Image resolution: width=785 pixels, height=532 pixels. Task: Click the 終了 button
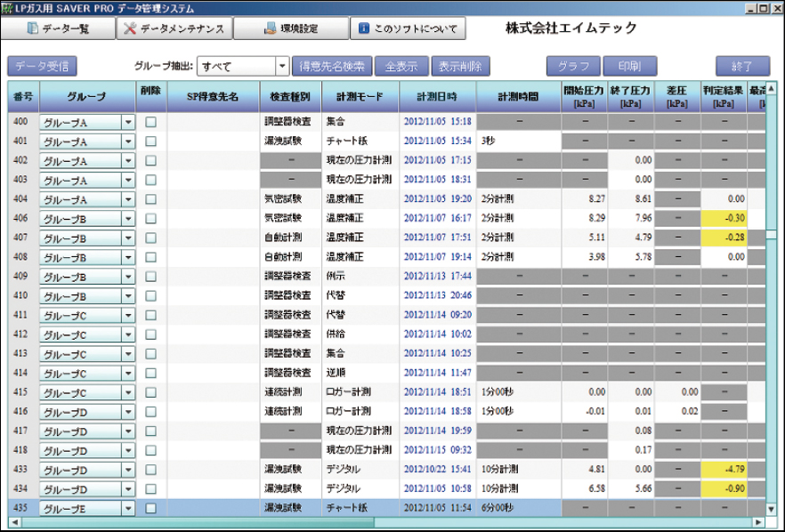[742, 66]
